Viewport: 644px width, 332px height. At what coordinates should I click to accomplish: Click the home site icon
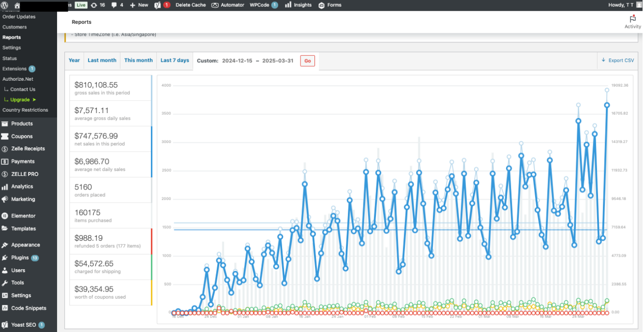17,5
